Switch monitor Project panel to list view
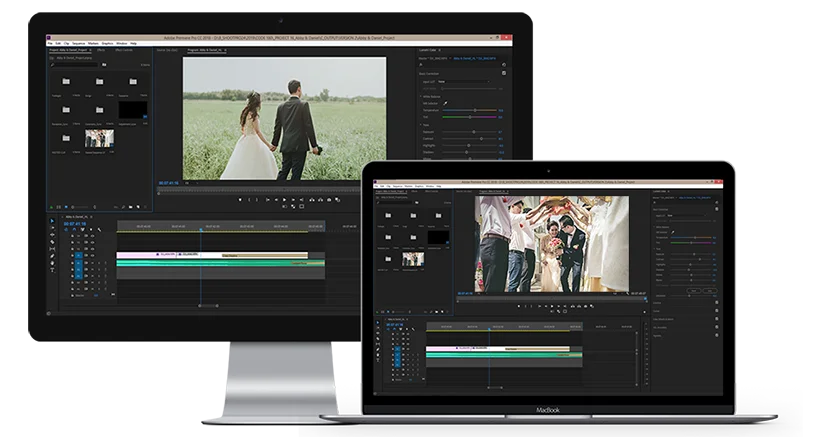Screen dimensions: 820x437 59,207
